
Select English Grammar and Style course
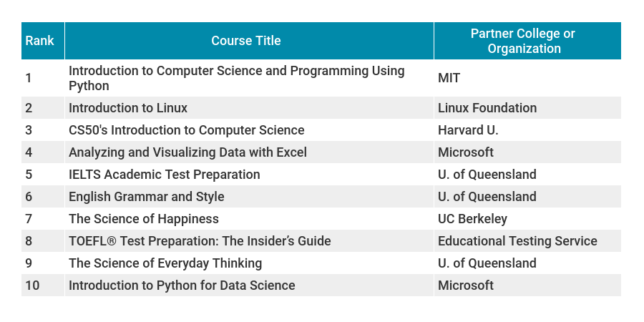146,197
